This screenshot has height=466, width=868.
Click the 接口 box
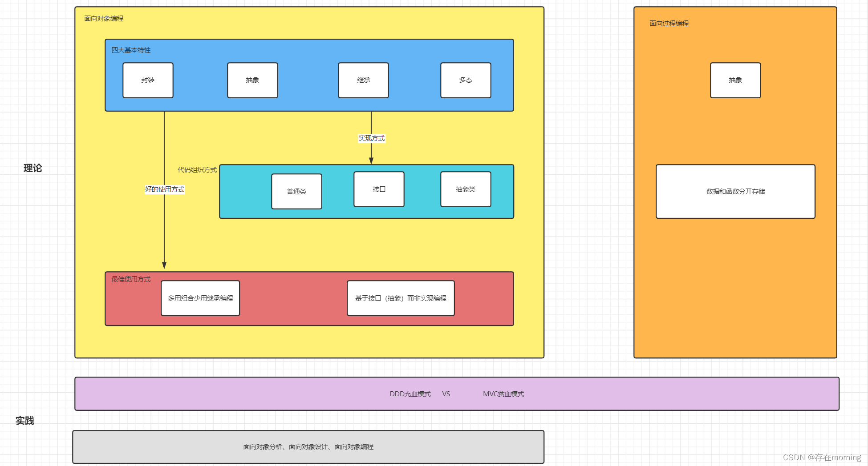pyautogui.click(x=379, y=189)
